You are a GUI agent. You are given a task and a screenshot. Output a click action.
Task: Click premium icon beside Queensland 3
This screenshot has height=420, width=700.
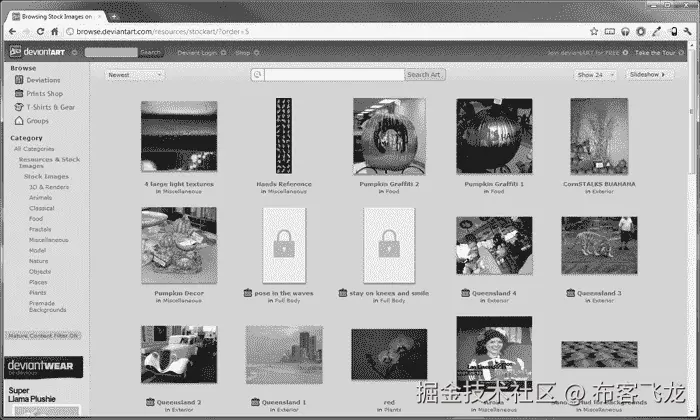coord(570,293)
